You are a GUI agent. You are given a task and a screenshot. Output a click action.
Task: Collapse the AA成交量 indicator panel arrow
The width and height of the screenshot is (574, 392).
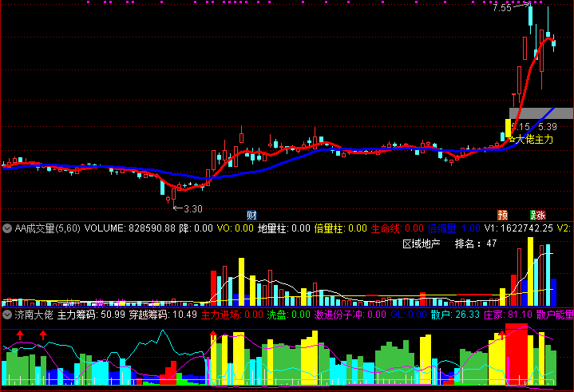tap(7, 229)
